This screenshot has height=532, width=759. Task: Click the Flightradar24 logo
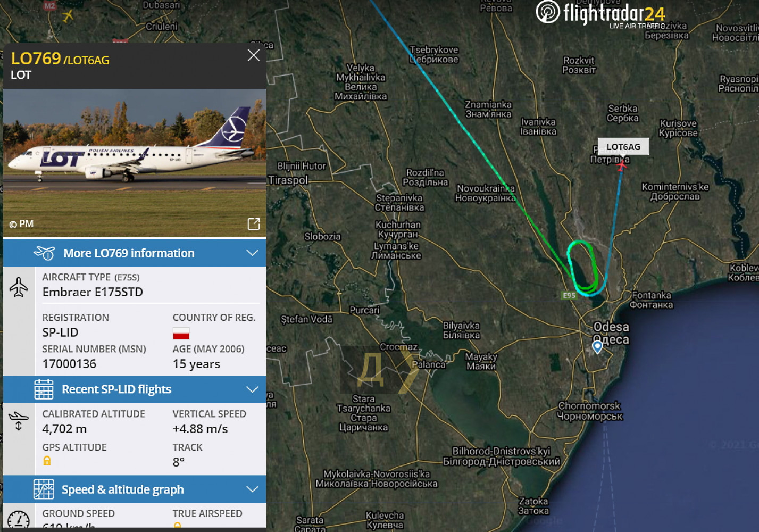[600, 13]
